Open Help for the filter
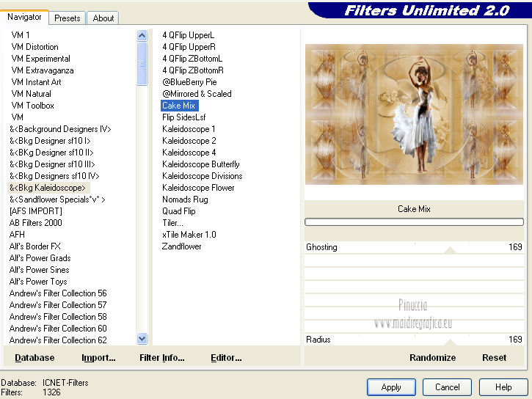532x399 pixels. pyautogui.click(x=503, y=387)
